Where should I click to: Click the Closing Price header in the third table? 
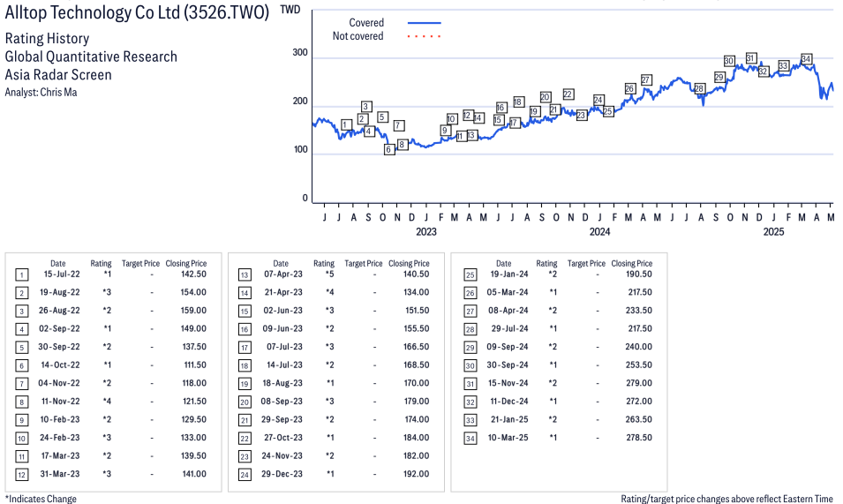(x=632, y=263)
